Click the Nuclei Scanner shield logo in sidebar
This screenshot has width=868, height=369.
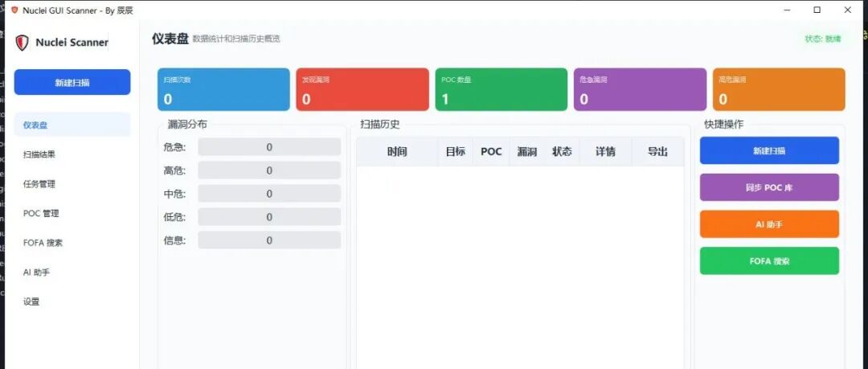22,43
